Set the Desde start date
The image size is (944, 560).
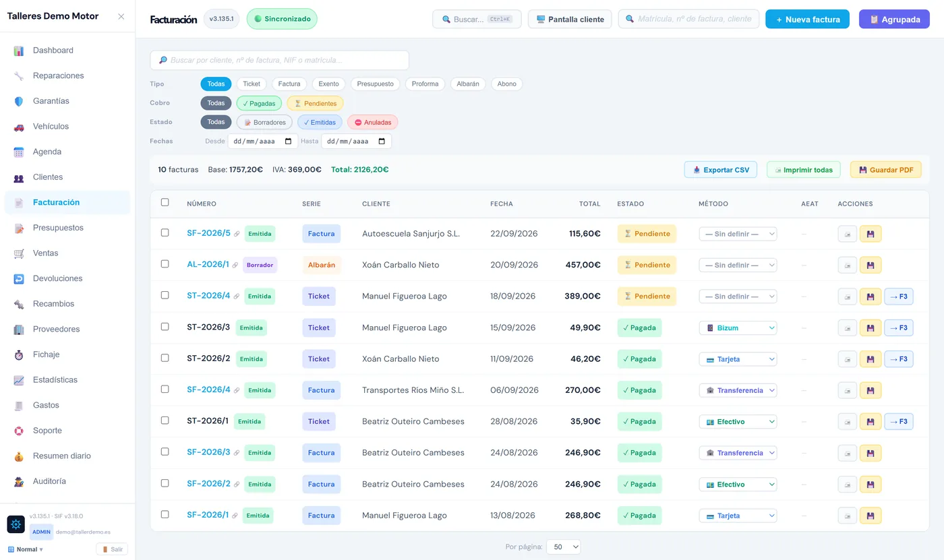(x=262, y=142)
